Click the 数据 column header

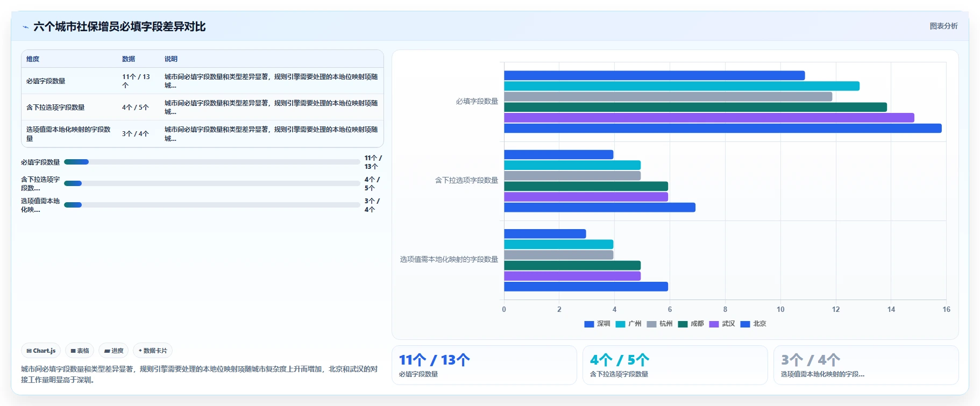129,59
